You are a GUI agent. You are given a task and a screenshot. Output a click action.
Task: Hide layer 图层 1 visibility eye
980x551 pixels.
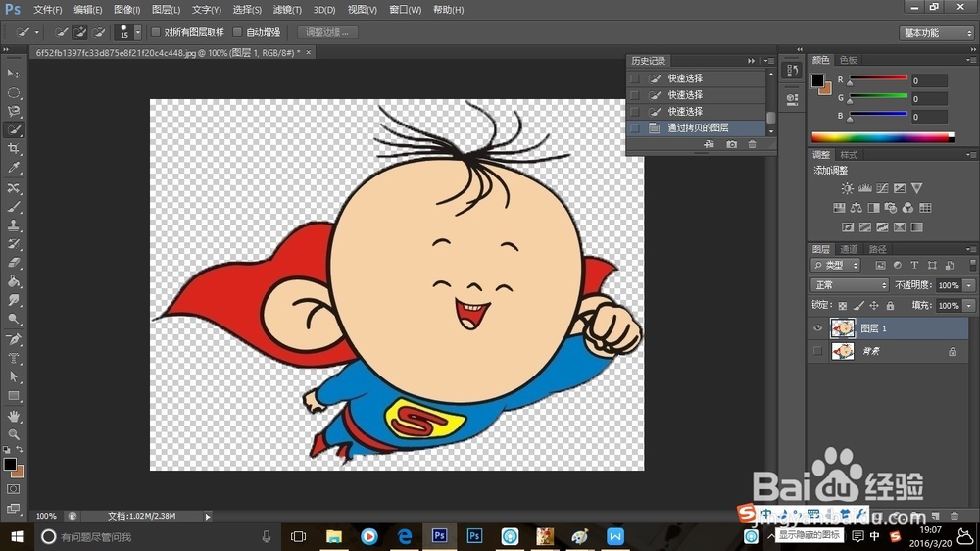pyautogui.click(x=817, y=328)
